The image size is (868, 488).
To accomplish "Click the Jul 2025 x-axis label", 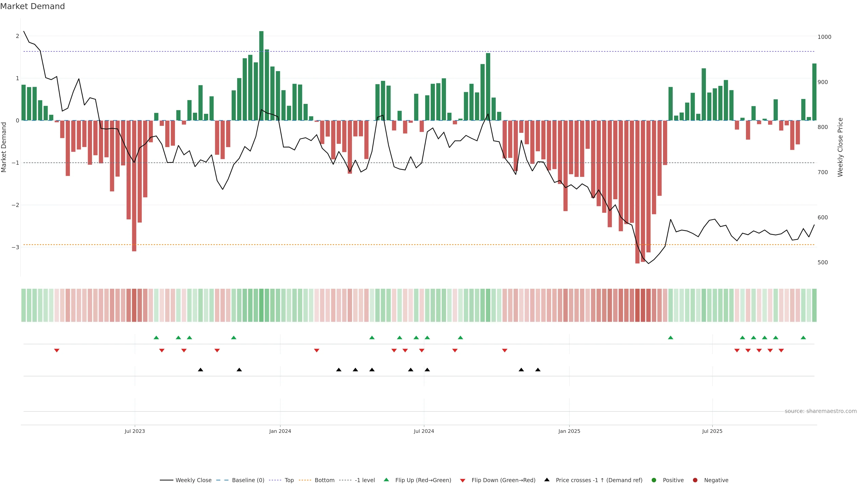I will (x=712, y=431).
